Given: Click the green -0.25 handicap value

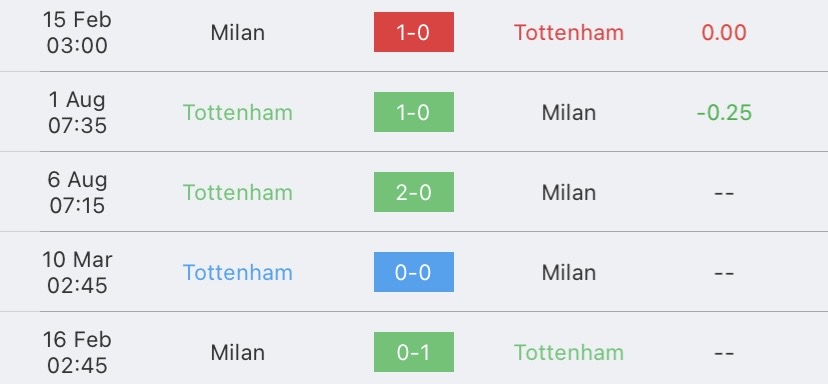Looking at the screenshot, I should 723,113.
